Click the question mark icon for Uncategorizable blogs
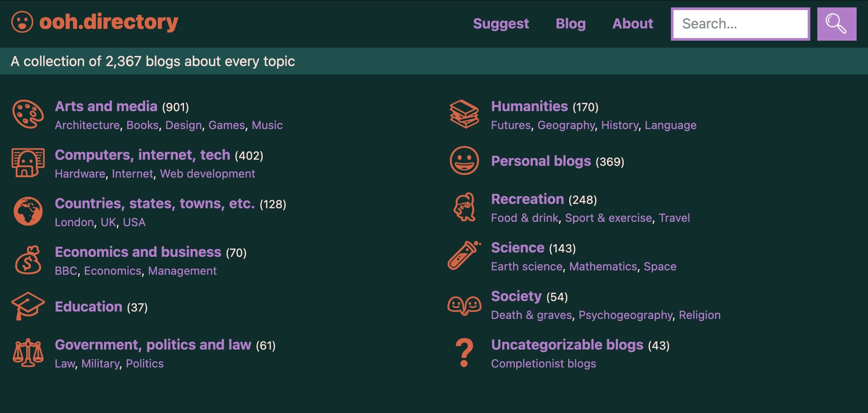The height and width of the screenshot is (413, 868). (x=465, y=353)
